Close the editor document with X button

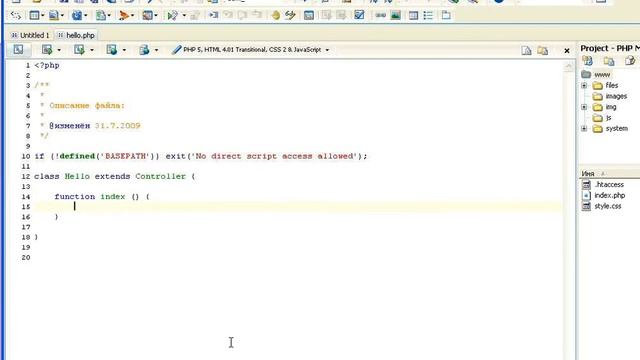(567, 51)
